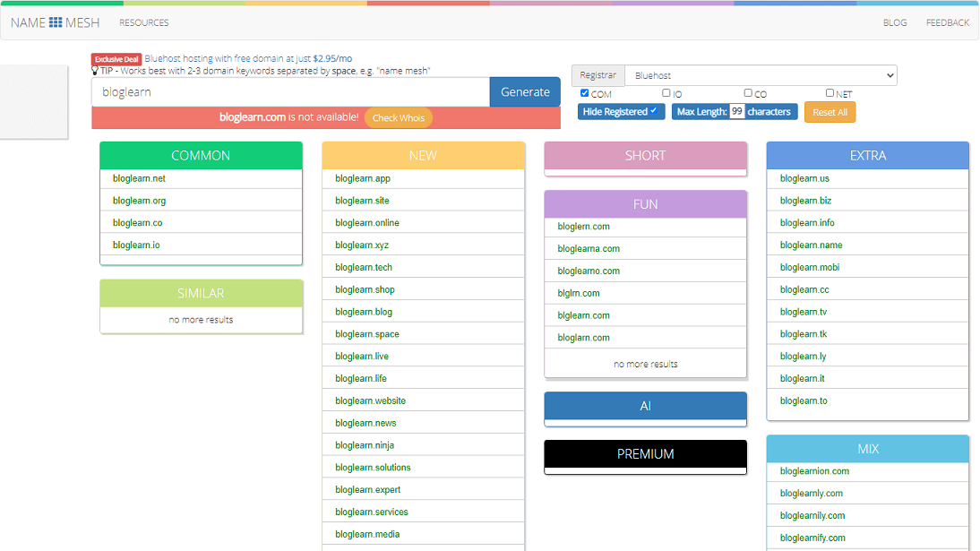Image resolution: width=980 pixels, height=551 pixels.
Task: Open bloglern.com in FUN list
Action: pos(584,227)
